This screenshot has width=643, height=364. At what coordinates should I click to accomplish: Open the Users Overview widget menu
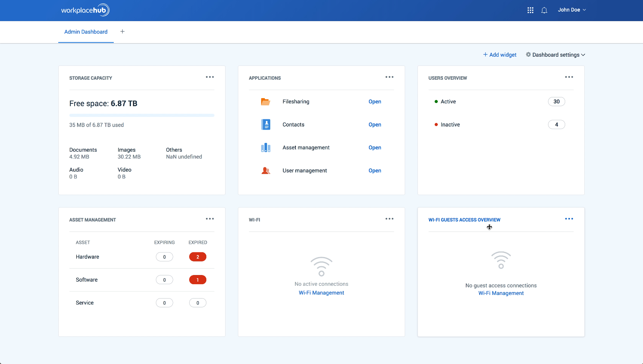[x=569, y=77]
